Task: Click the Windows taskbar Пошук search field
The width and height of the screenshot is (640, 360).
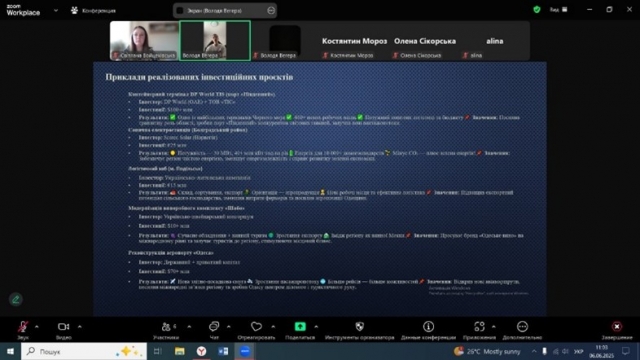Action: pos(84,351)
